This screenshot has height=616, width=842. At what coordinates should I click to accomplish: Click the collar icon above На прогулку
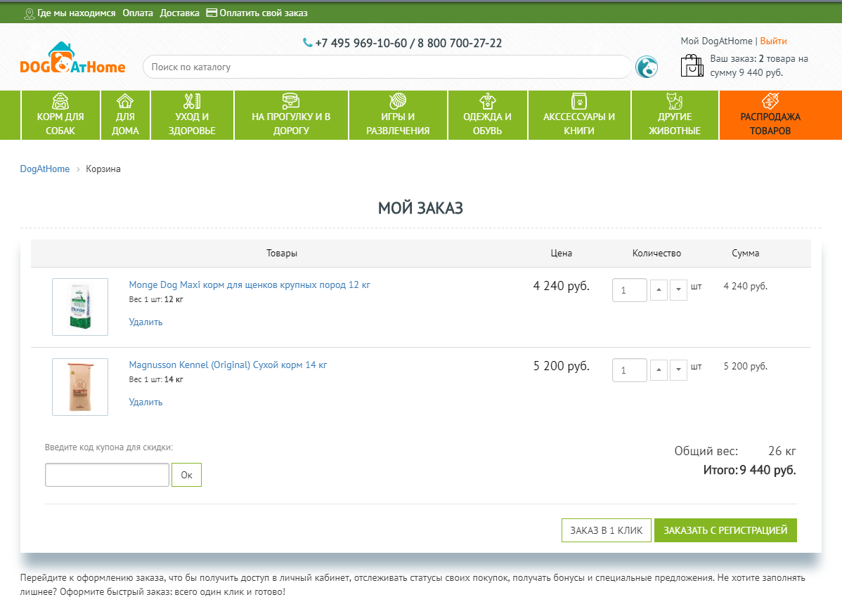[x=290, y=101]
